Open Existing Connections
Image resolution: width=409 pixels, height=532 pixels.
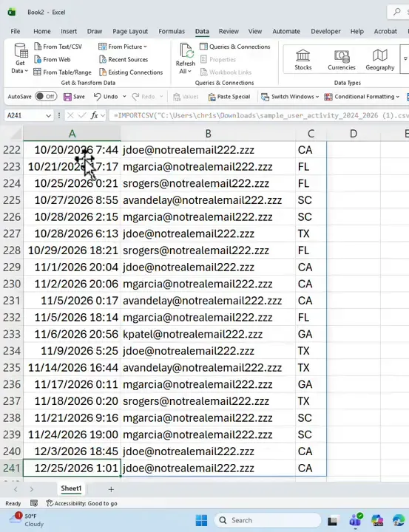(x=131, y=72)
